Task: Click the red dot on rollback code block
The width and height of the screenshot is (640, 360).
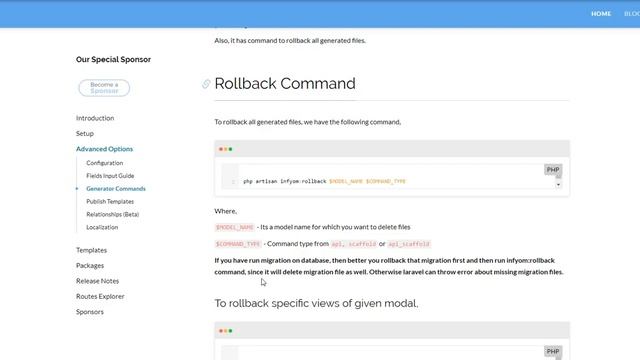Action: tap(221, 149)
